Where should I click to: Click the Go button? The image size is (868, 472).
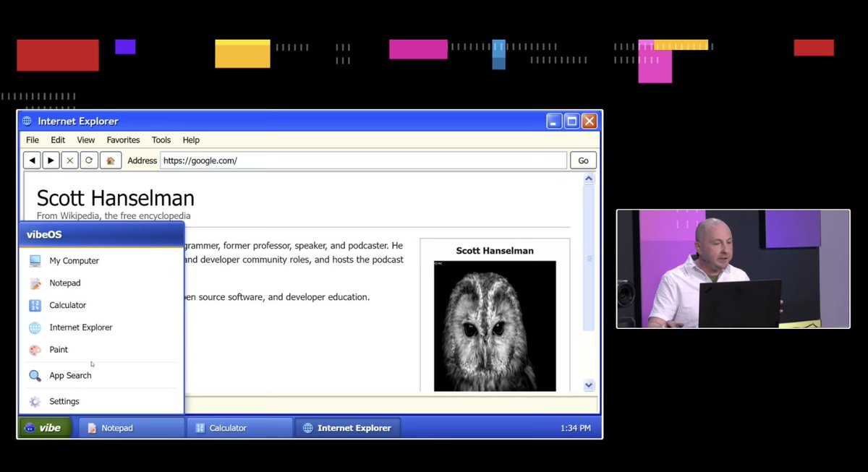[x=583, y=160]
